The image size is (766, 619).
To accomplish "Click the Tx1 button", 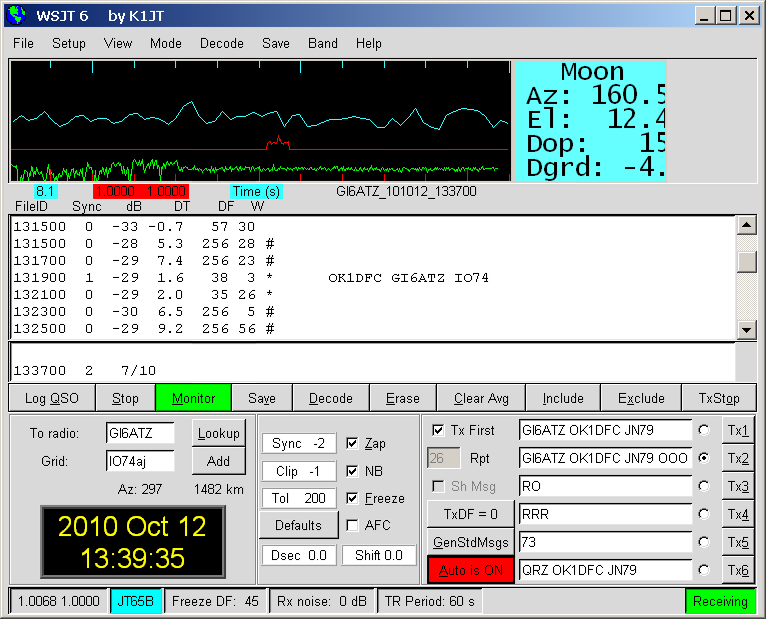I will (738, 430).
